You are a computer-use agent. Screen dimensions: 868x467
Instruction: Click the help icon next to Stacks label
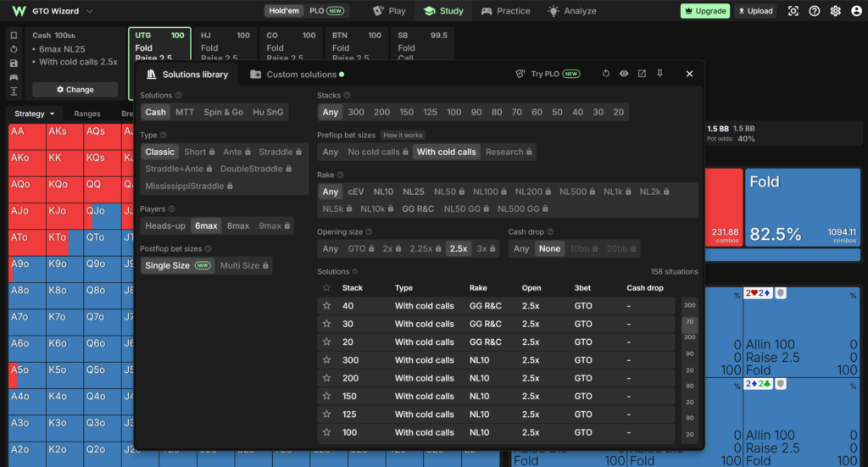(347, 95)
